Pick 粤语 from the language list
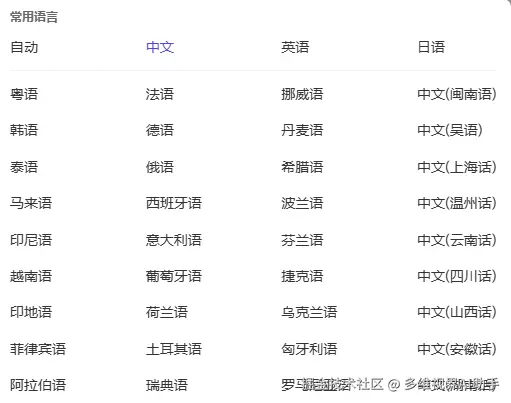 coord(24,94)
